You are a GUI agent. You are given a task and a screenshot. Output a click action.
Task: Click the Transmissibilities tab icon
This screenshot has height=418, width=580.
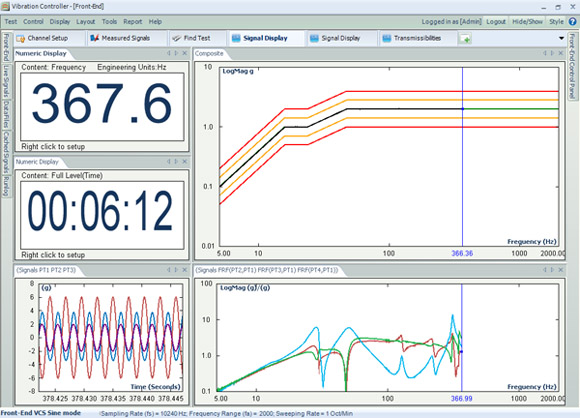(x=387, y=38)
